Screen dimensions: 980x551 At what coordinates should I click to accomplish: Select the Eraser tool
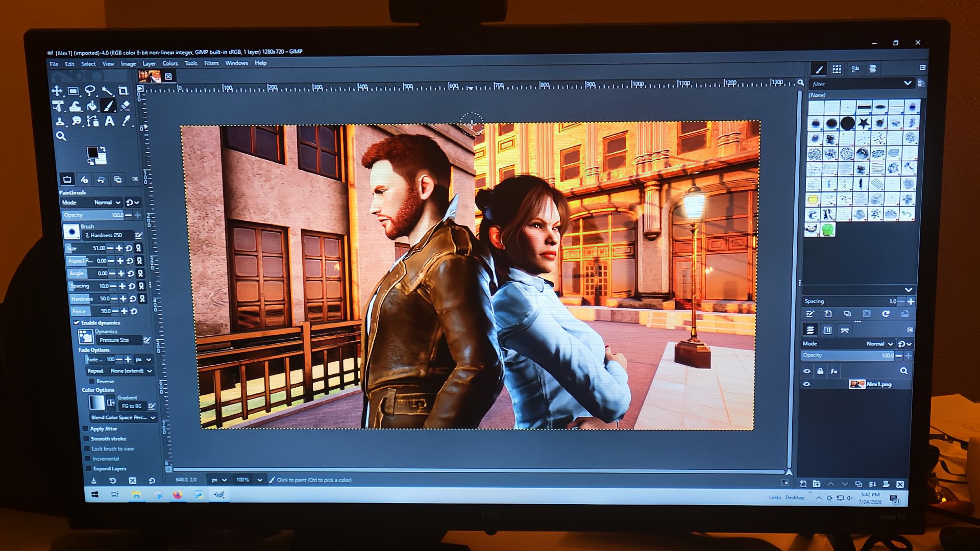coord(125,106)
